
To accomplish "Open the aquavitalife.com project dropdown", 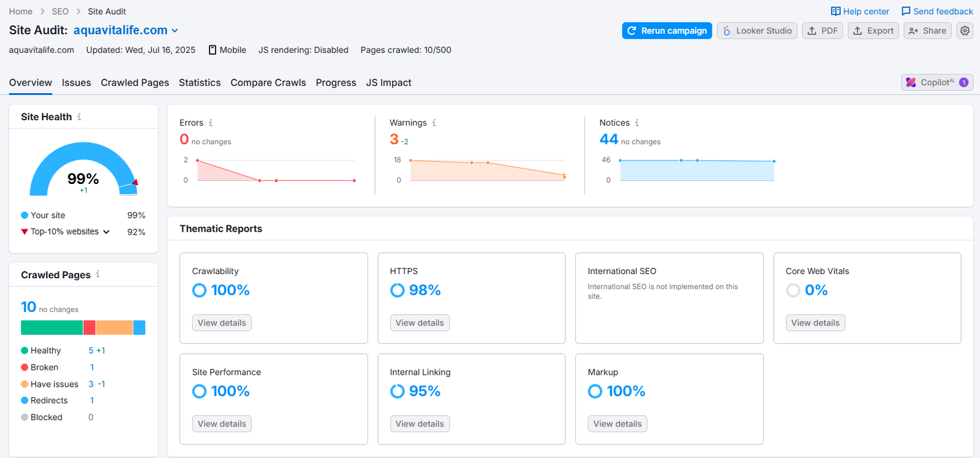I will coord(126,30).
